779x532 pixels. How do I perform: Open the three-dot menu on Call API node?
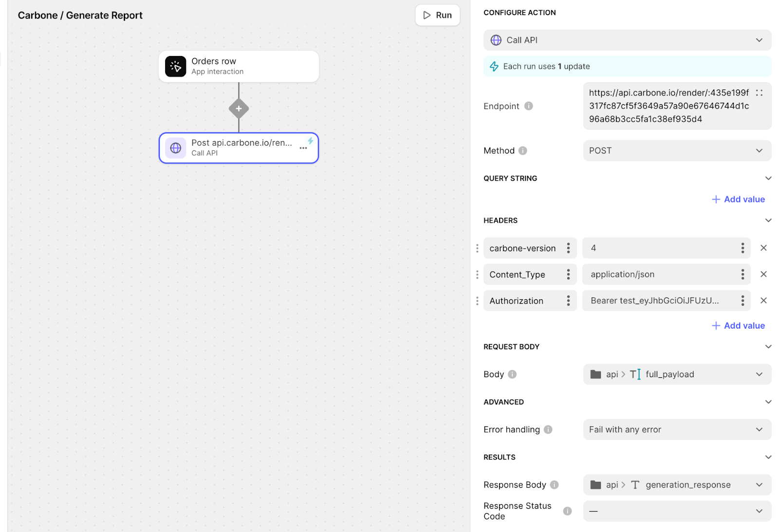pyautogui.click(x=303, y=148)
